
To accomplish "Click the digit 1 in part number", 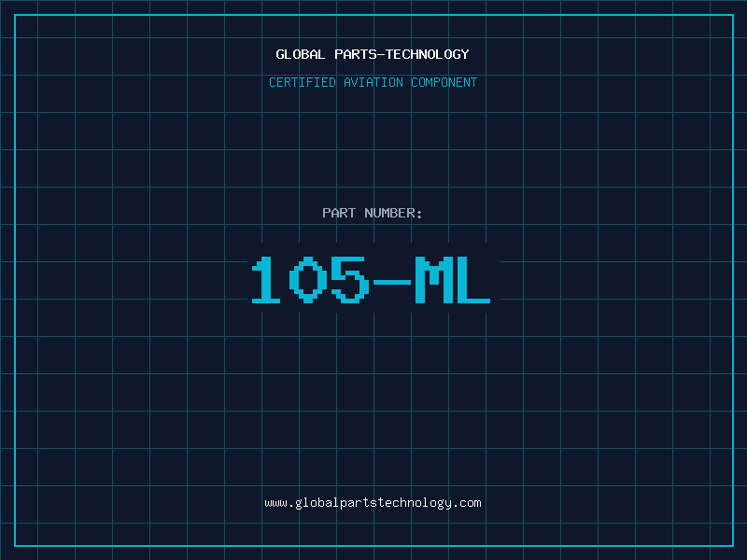I will click(267, 280).
